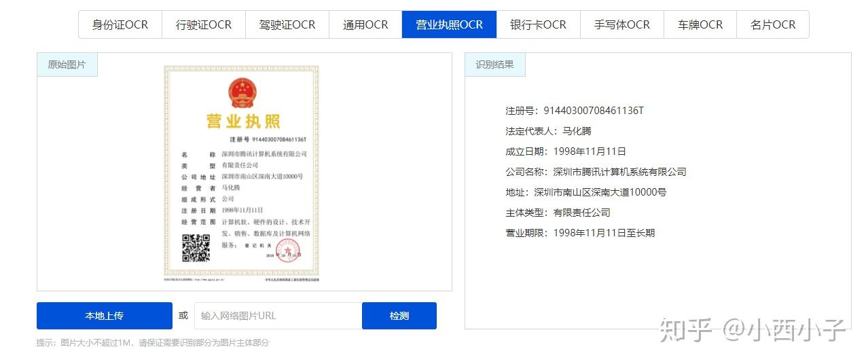
Task: Switch to 手写体OCR tab
Action: point(622,24)
